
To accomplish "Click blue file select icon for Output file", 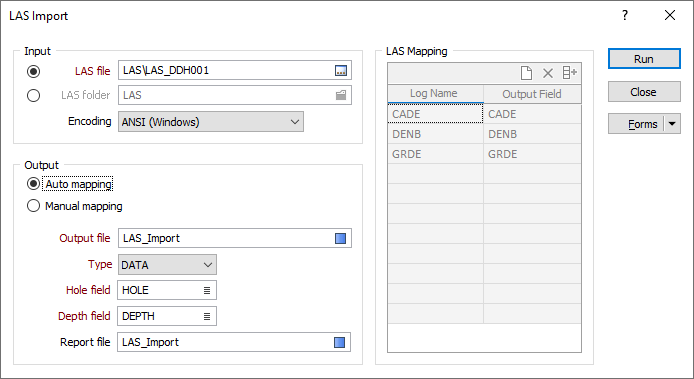I will click(340, 238).
